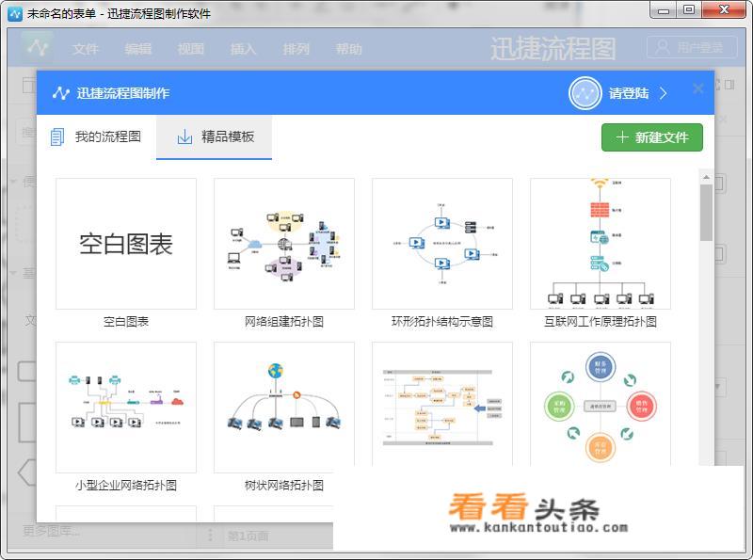The image size is (753, 560).
Task: Click the green 新建文件 button
Action: 651,137
